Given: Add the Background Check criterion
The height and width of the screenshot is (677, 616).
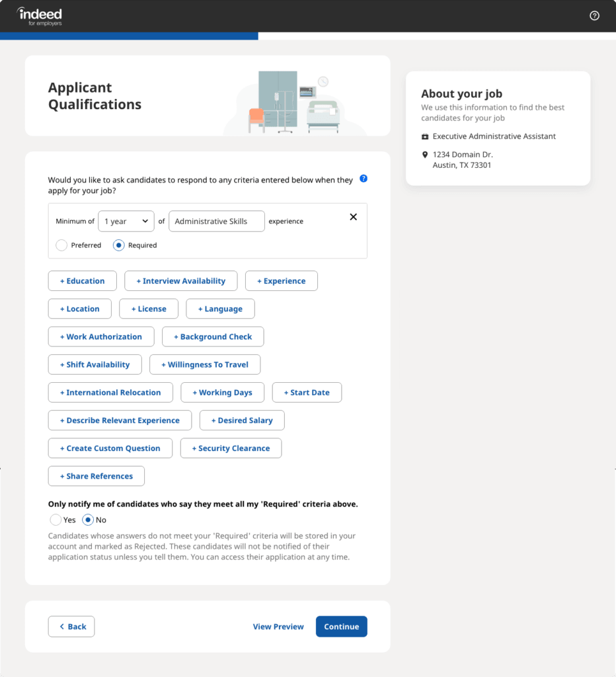Looking at the screenshot, I should pos(213,337).
